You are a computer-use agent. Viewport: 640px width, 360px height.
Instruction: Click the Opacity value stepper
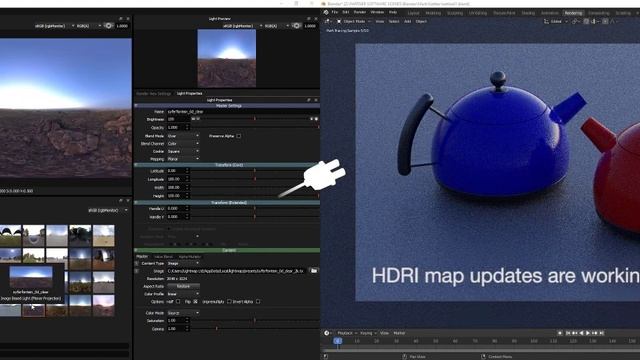click(187, 127)
